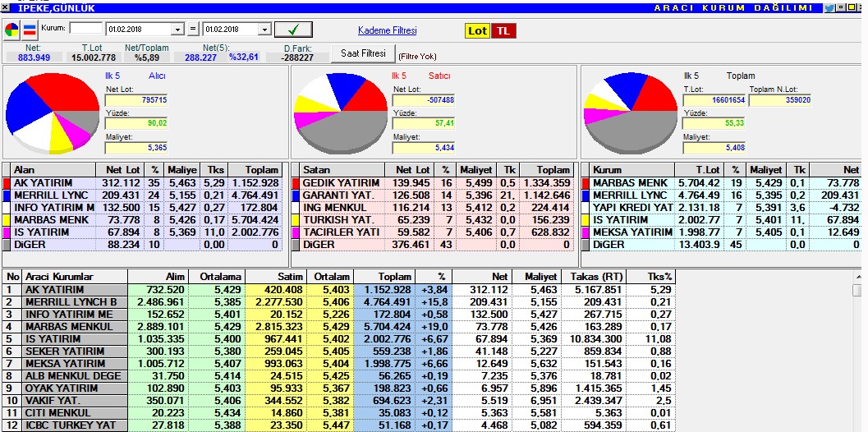This screenshot has width=868, height=432.
Task: Share via the Twitter bird icon
Action: click(829, 8)
